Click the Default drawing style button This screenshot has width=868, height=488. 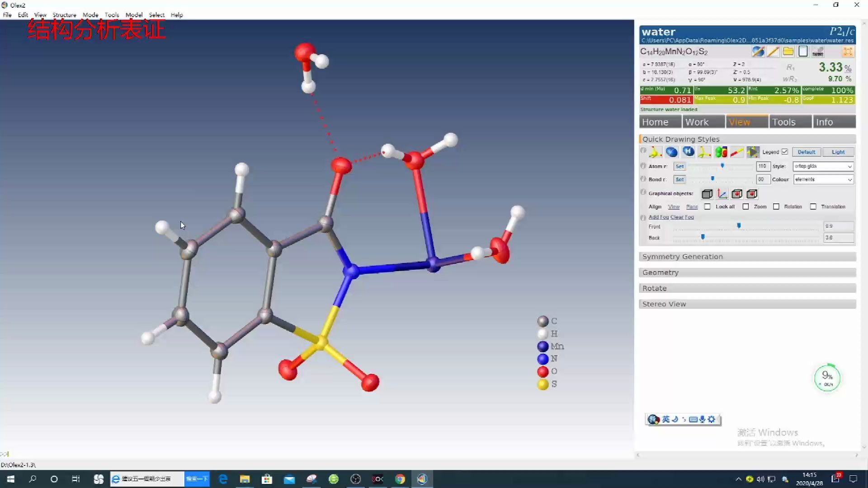click(806, 152)
